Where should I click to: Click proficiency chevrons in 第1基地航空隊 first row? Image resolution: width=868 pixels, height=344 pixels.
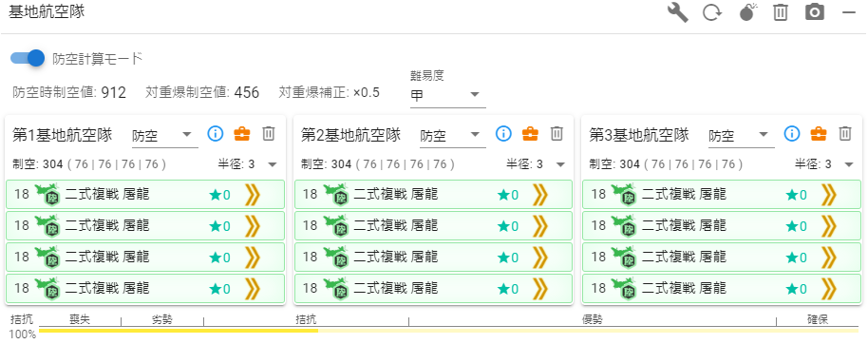click(x=252, y=195)
